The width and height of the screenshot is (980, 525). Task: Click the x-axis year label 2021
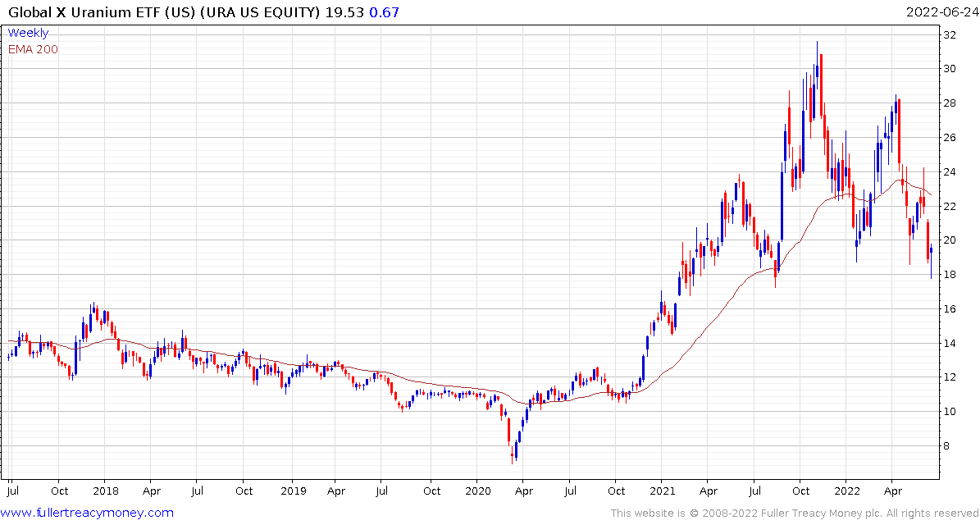(662, 491)
